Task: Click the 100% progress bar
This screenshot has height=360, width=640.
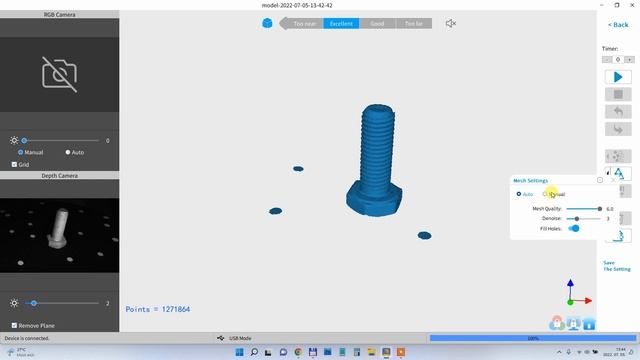Action: coord(533,338)
